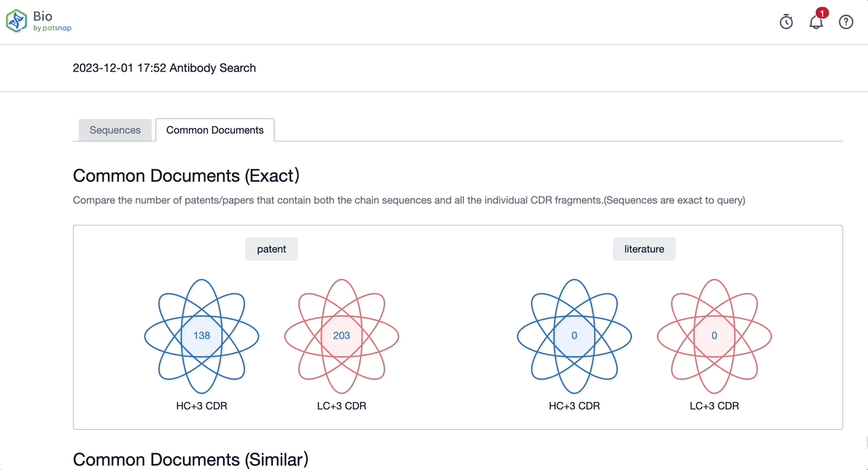Screen dimensions: 868x470
Task: Click the Common Documents (Similar) heading
Action: tap(190, 460)
